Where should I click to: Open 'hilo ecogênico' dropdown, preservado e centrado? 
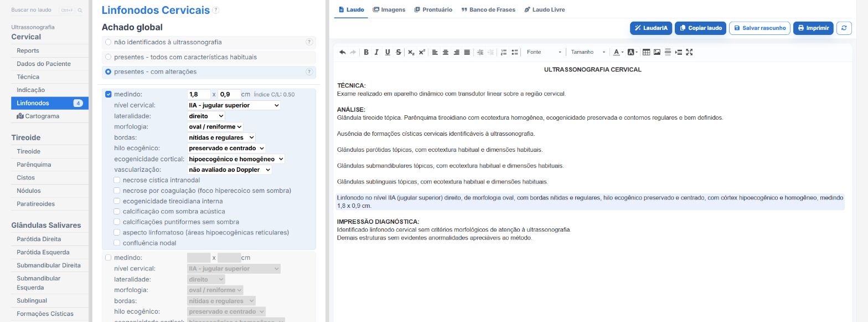[x=226, y=149]
